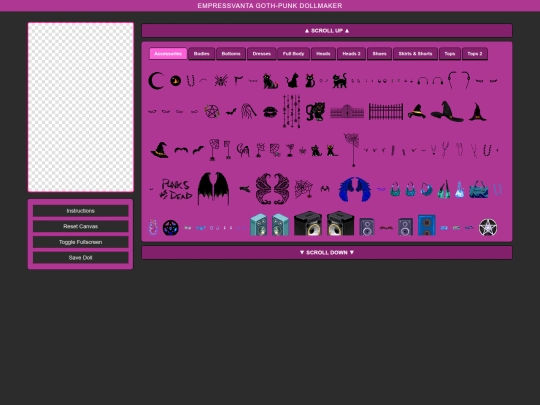Pick the white pentagram circle emblem

click(x=488, y=227)
